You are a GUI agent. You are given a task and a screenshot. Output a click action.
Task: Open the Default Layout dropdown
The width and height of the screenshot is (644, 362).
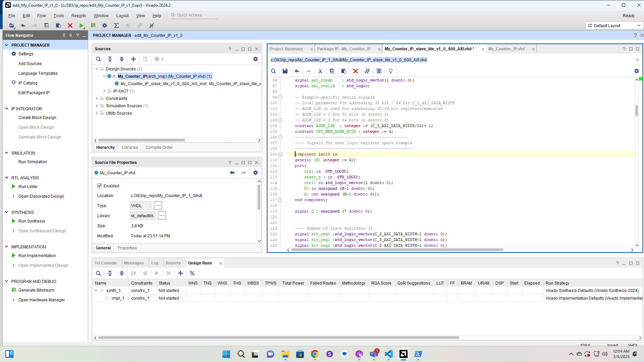pyautogui.click(x=614, y=25)
